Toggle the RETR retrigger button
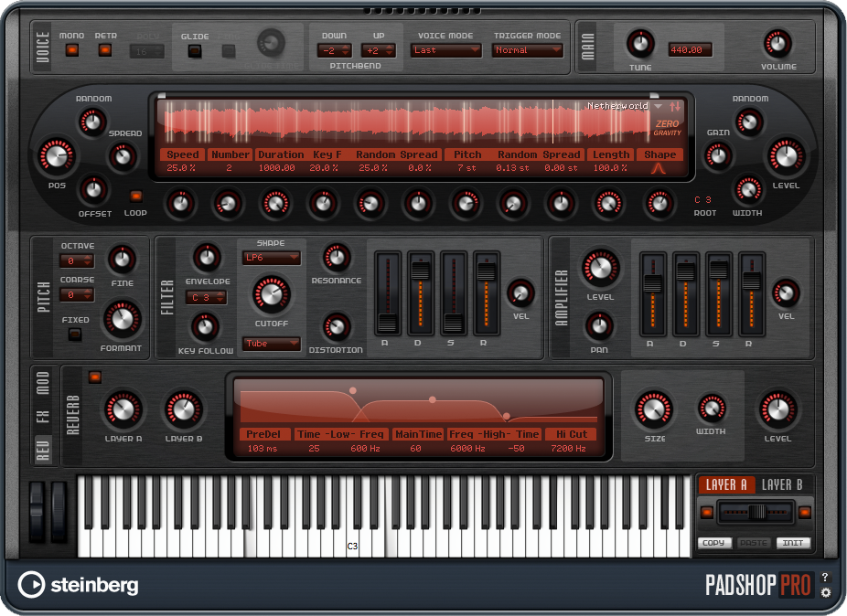Image resolution: width=847 pixels, height=616 pixels. (x=107, y=50)
